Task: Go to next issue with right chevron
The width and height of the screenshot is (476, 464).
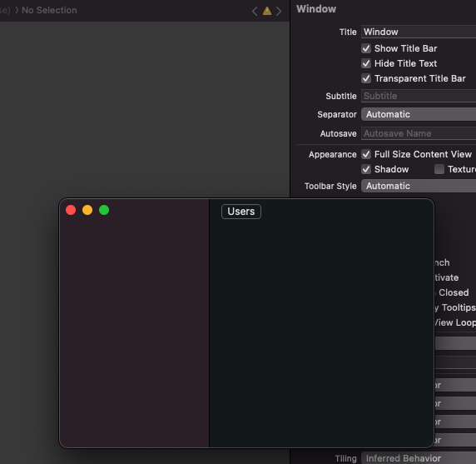Action: pos(279,11)
